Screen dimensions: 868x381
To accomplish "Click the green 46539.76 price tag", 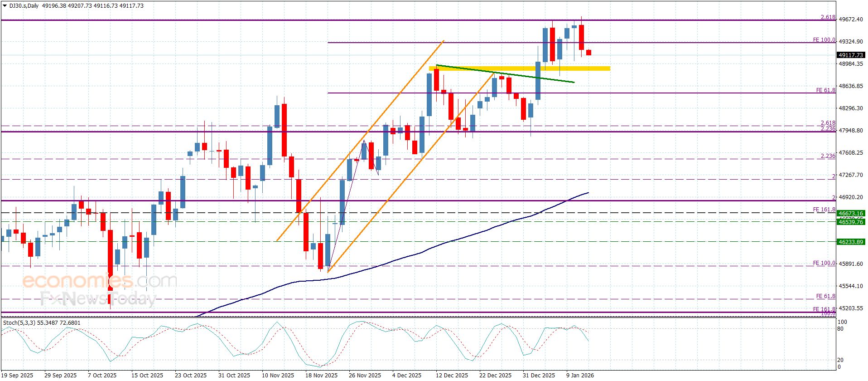I will tap(850, 222).
